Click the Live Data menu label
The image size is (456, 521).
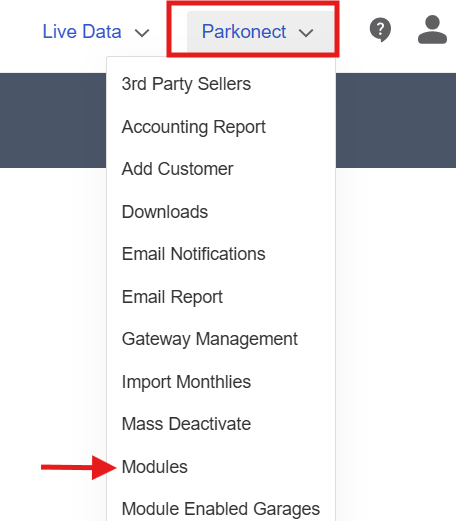point(82,32)
